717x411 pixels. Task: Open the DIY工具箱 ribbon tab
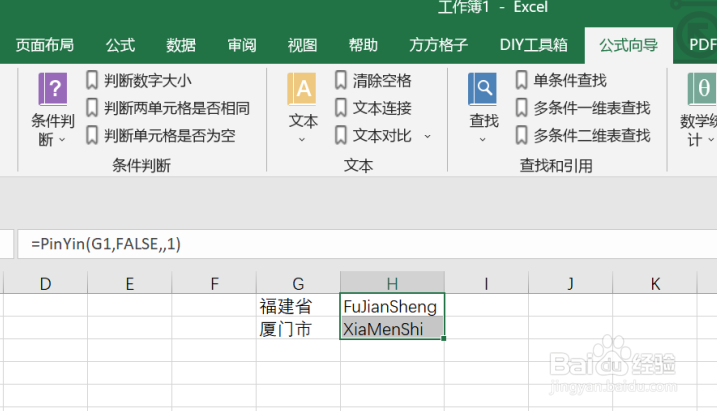tap(534, 45)
